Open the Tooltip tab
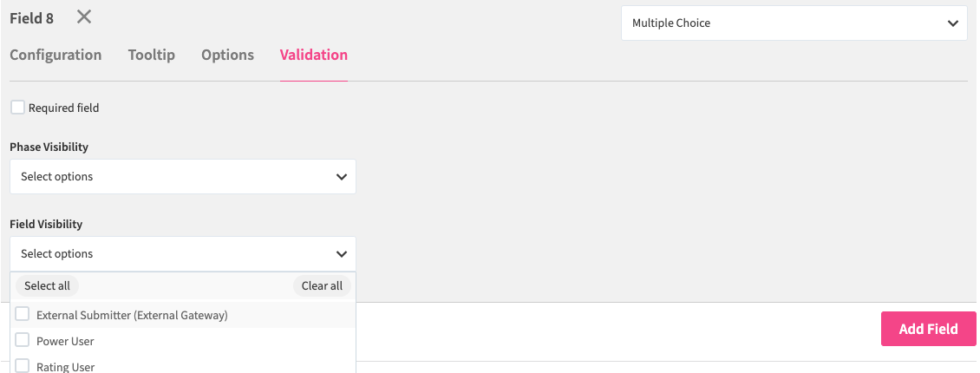The image size is (980, 373). (152, 55)
